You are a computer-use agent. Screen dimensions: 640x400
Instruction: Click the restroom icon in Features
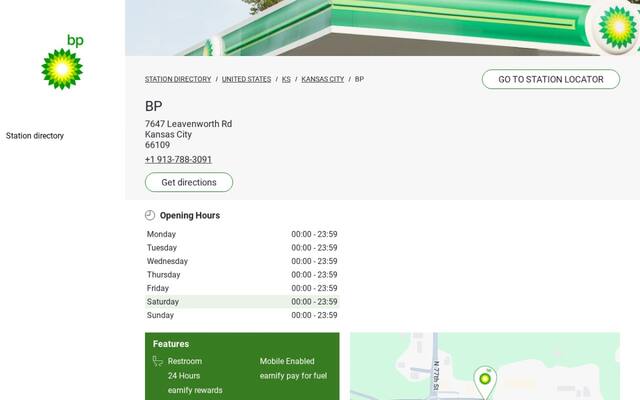(x=158, y=361)
